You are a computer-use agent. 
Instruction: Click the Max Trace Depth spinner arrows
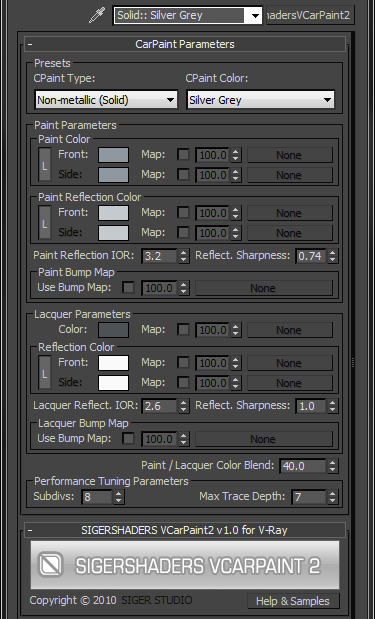coord(333,497)
